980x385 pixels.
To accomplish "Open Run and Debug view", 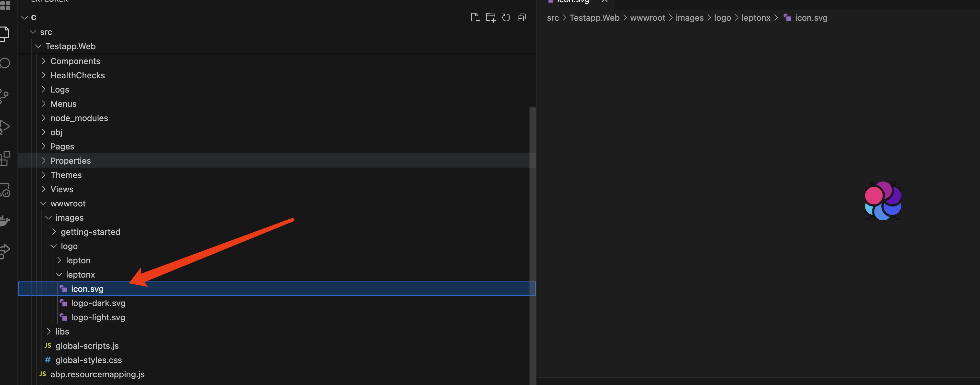I will pyautogui.click(x=5, y=127).
